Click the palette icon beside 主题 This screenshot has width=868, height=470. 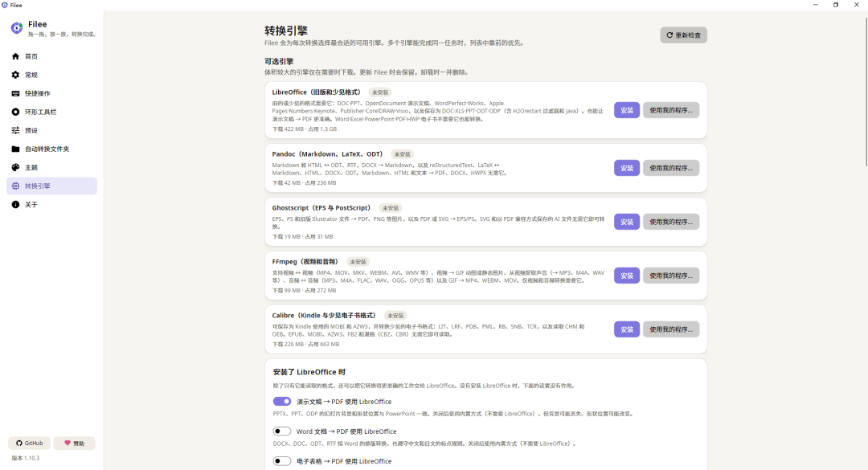coord(15,167)
